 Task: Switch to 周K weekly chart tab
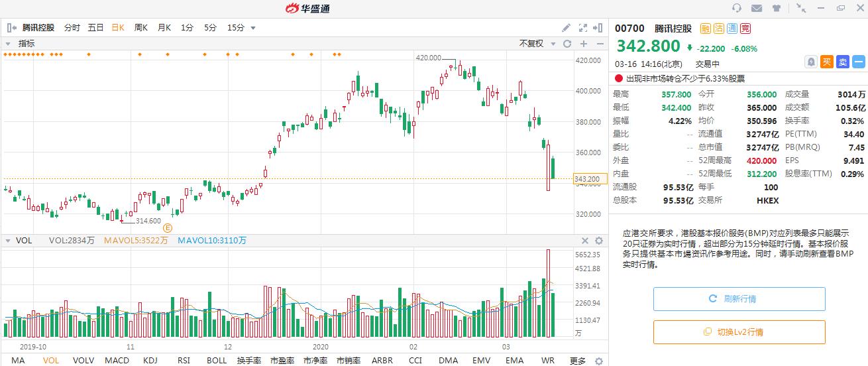click(x=140, y=28)
